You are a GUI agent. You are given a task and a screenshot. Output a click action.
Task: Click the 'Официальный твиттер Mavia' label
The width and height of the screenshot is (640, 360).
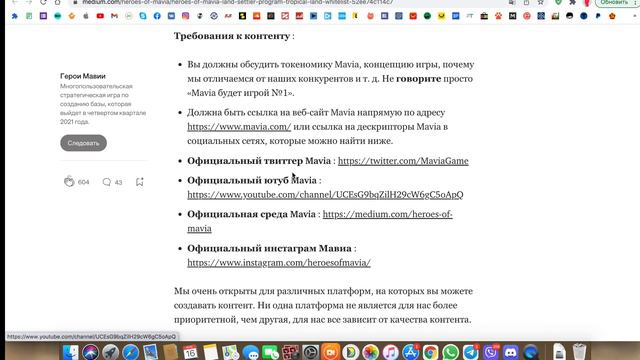[x=259, y=161]
